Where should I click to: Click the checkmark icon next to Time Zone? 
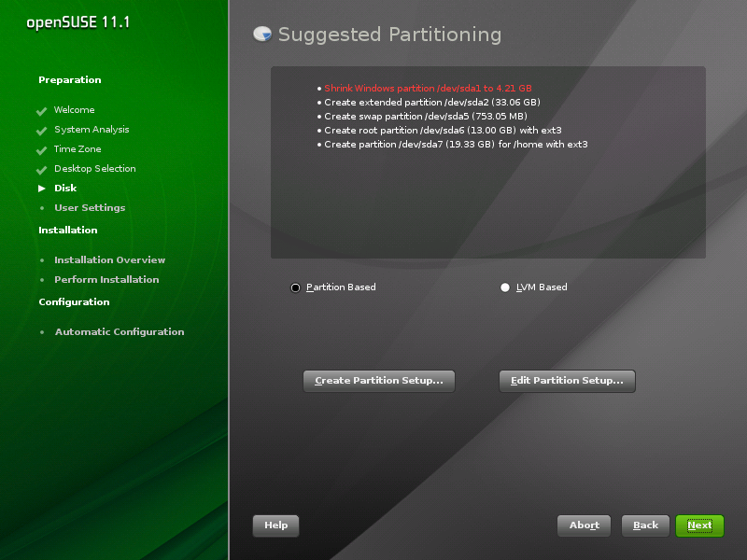(41, 150)
